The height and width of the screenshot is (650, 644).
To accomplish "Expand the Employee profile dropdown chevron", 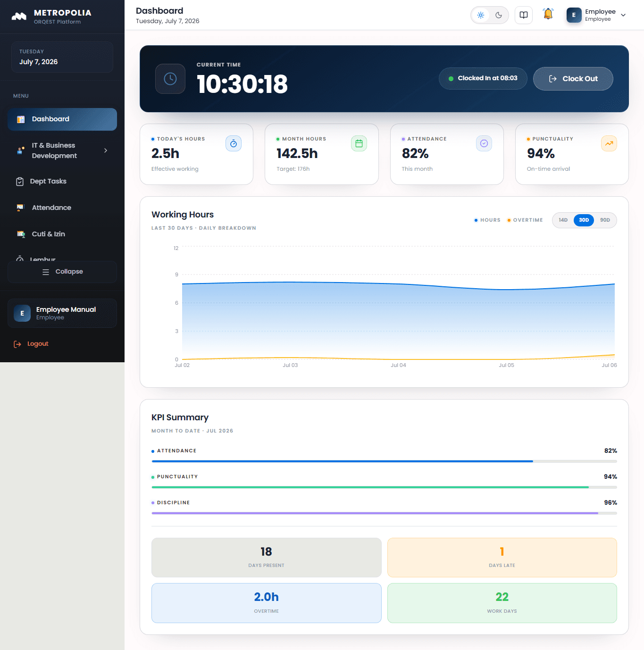I will coord(623,15).
